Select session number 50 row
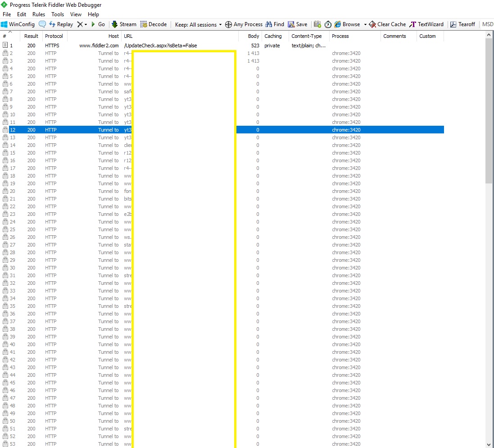 (222, 421)
